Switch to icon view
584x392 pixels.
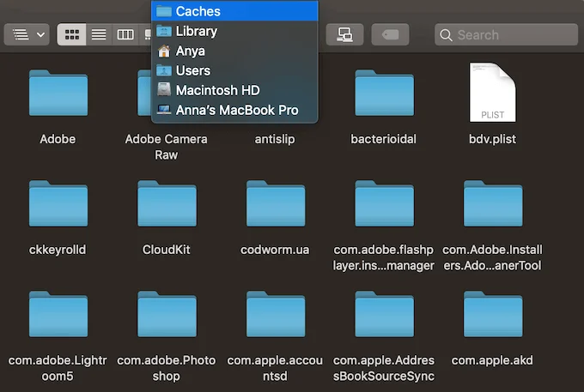[x=71, y=34]
